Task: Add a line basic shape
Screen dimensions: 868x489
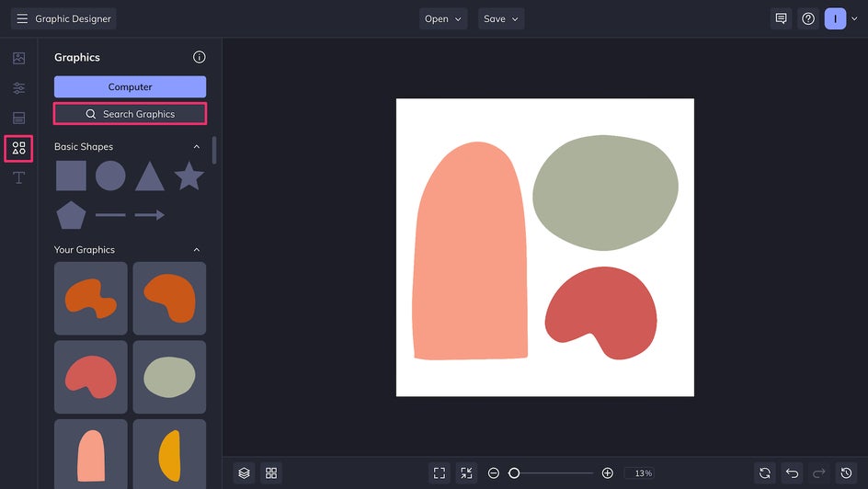Action: pos(110,215)
